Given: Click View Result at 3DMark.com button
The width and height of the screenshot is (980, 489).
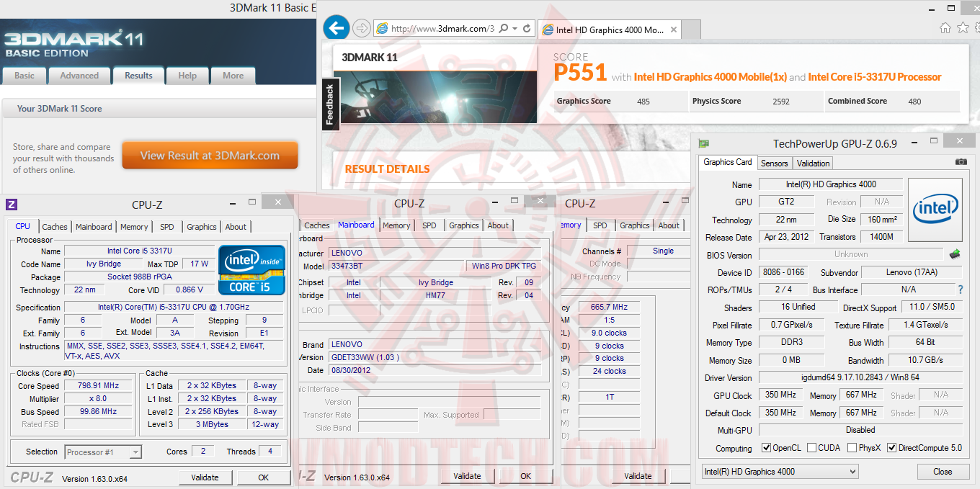Looking at the screenshot, I should coord(210,156).
